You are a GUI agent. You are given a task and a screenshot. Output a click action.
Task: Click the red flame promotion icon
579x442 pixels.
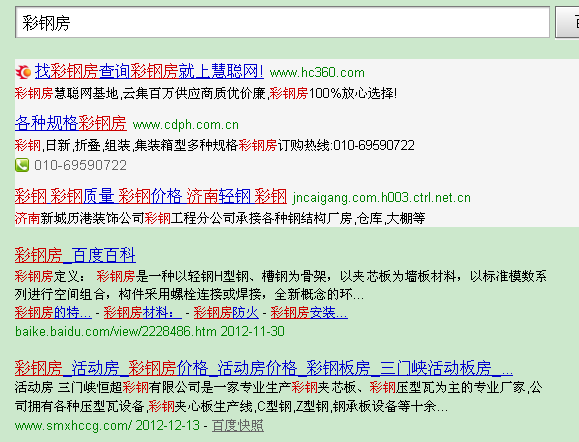click(23, 72)
